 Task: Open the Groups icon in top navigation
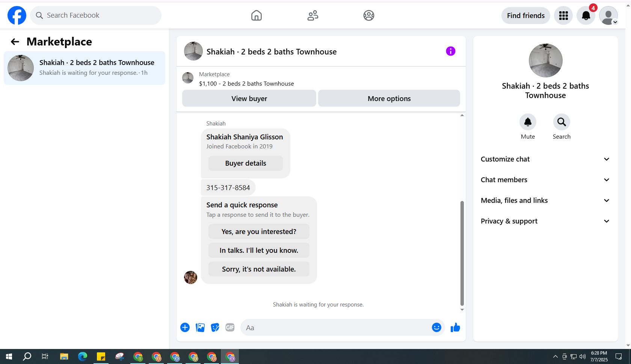[x=369, y=15]
